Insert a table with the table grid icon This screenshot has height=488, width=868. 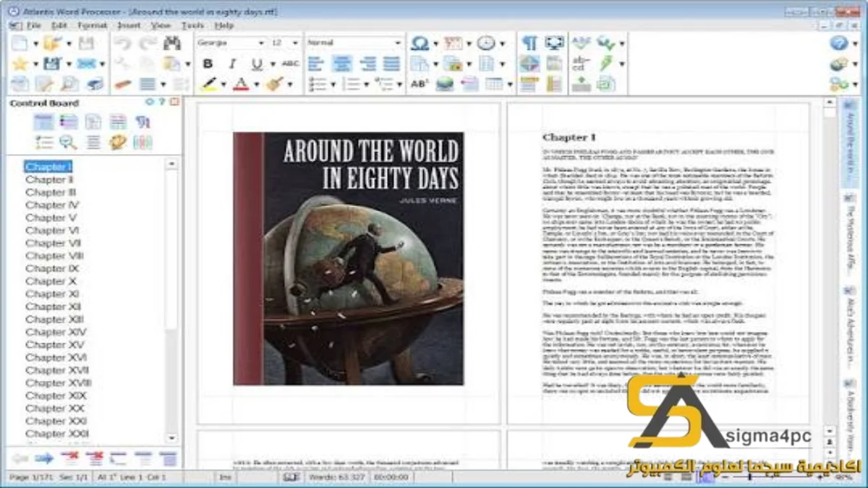[x=494, y=84]
